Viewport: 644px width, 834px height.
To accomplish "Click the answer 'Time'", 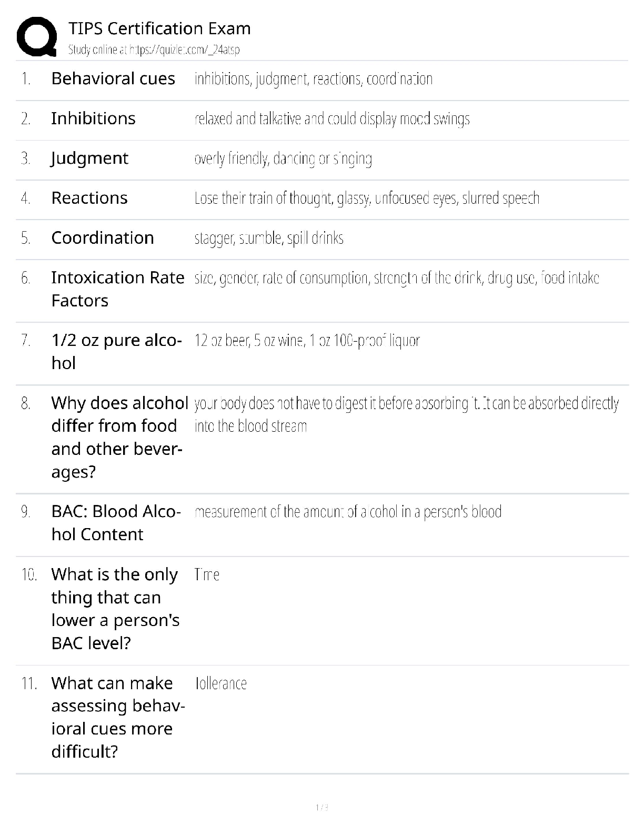I will pyautogui.click(x=207, y=574).
